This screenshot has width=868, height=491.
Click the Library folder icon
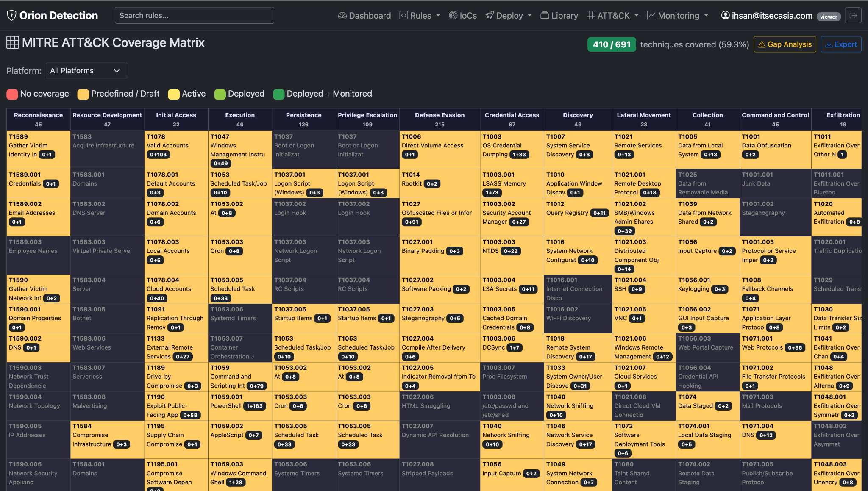click(x=545, y=16)
